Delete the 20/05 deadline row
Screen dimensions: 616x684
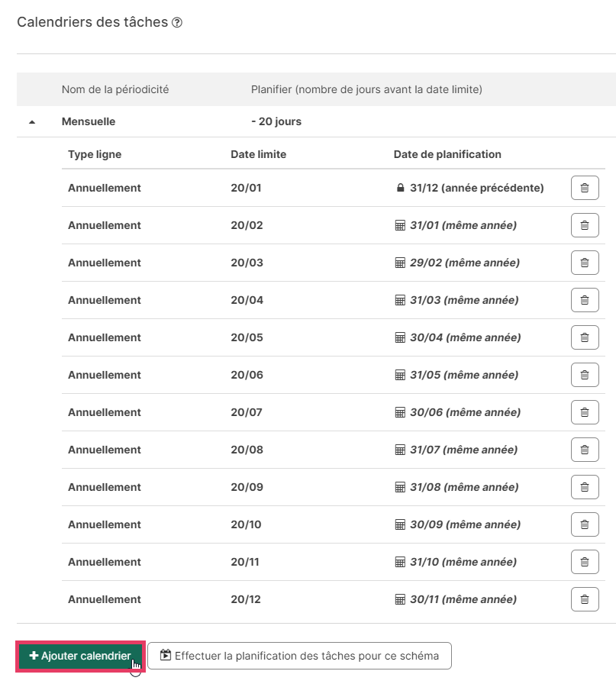click(x=584, y=337)
